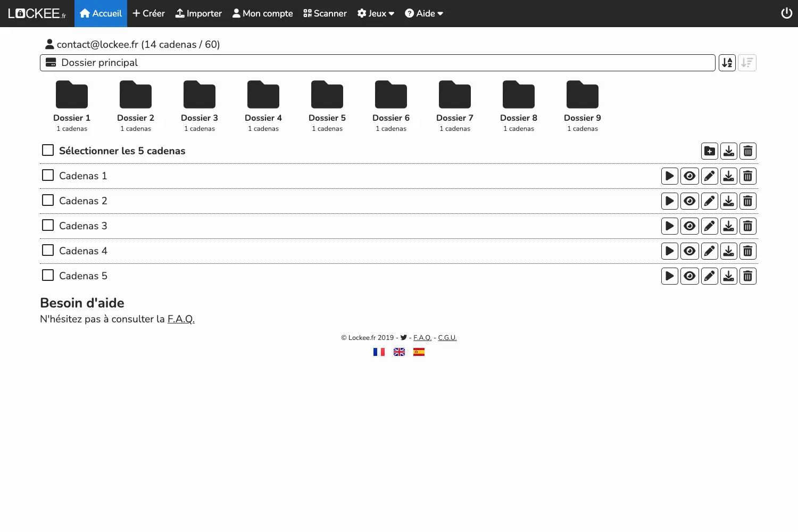Expand the Aide dropdown menu

click(424, 13)
